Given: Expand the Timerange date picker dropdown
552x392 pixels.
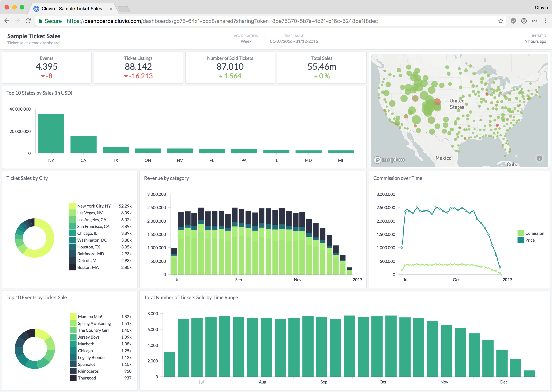Looking at the screenshot, I should click(x=294, y=41).
